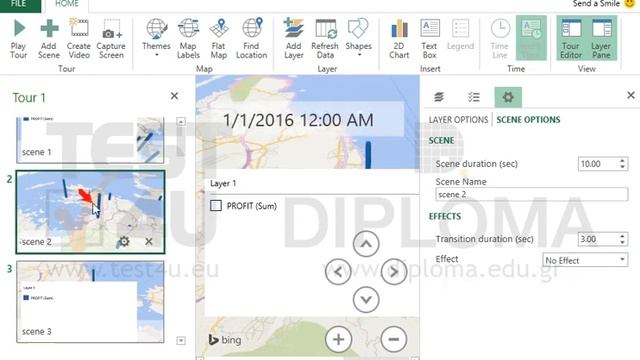
Task: Click the Layer 1 legend title
Action: [x=223, y=183]
